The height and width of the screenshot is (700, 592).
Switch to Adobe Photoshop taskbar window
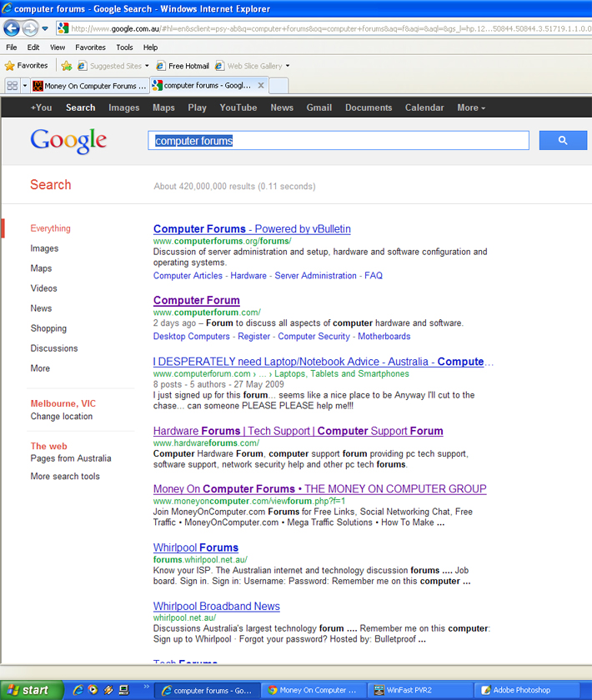coord(526,690)
